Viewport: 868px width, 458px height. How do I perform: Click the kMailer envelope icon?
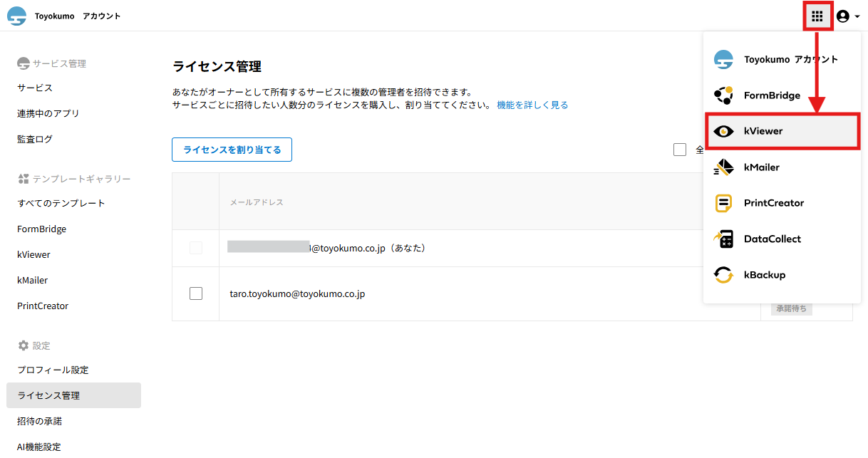tap(723, 167)
